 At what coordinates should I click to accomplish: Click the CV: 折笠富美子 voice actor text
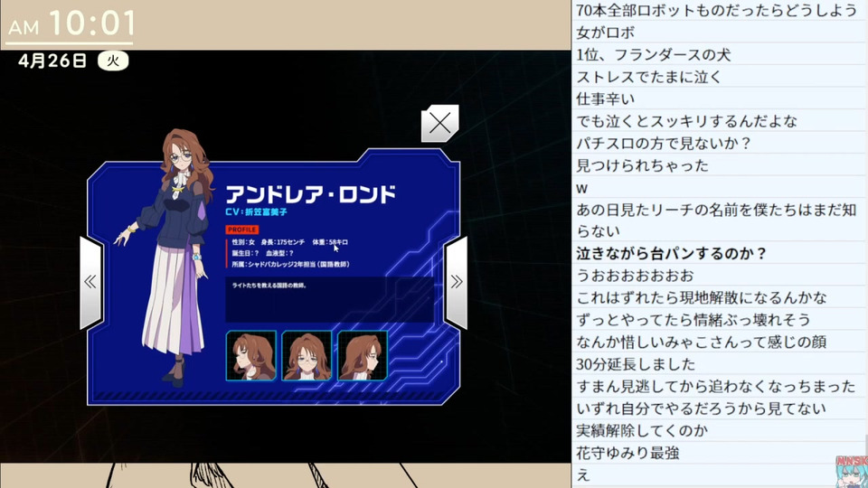click(256, 211)
